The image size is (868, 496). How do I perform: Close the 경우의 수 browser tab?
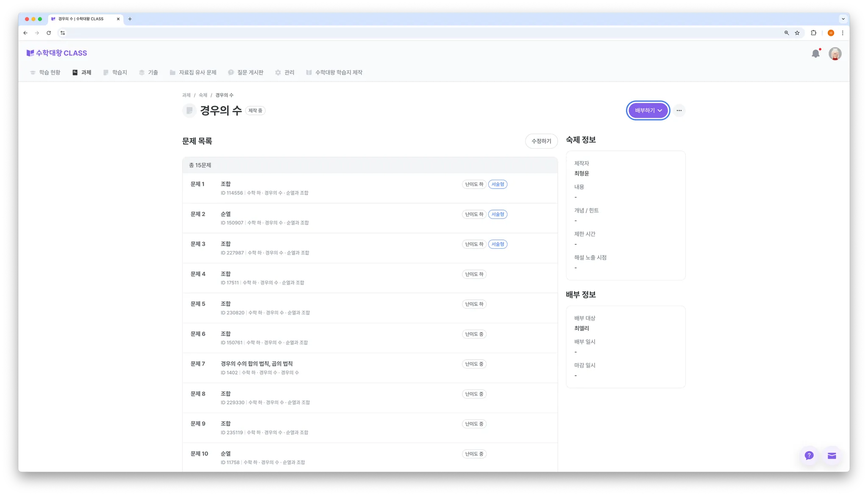tap(118, 19)
